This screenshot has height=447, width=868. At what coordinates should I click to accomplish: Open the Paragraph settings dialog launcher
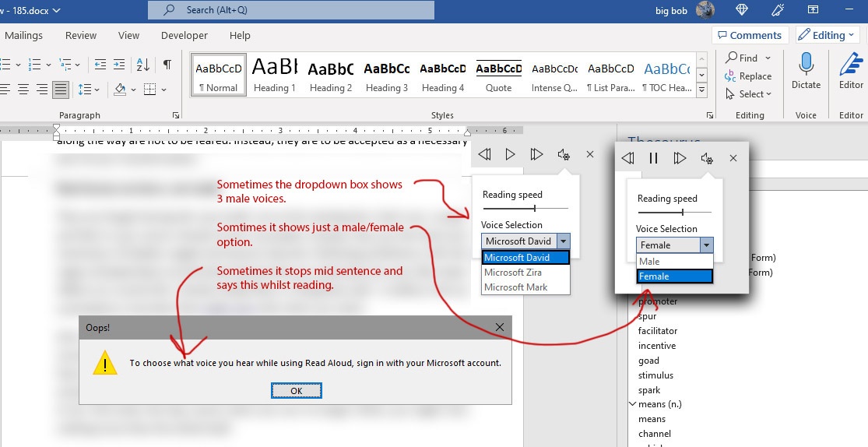click(176, 115)
